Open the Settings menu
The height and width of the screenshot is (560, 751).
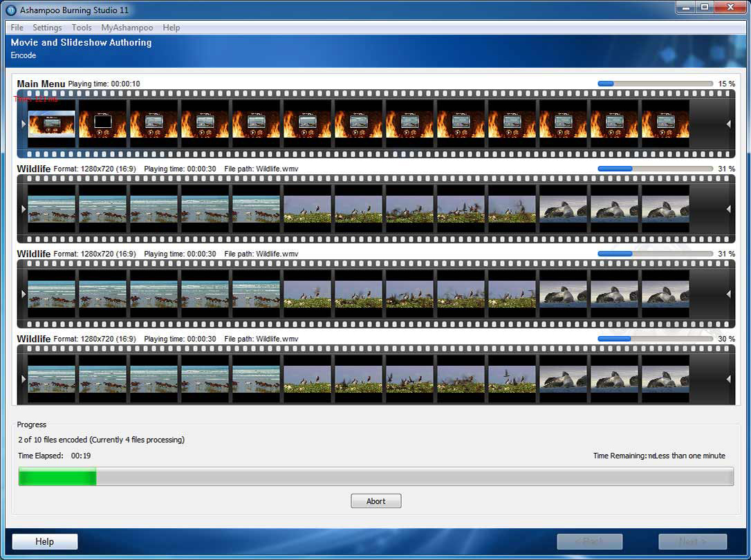click(x=47, y=28)
